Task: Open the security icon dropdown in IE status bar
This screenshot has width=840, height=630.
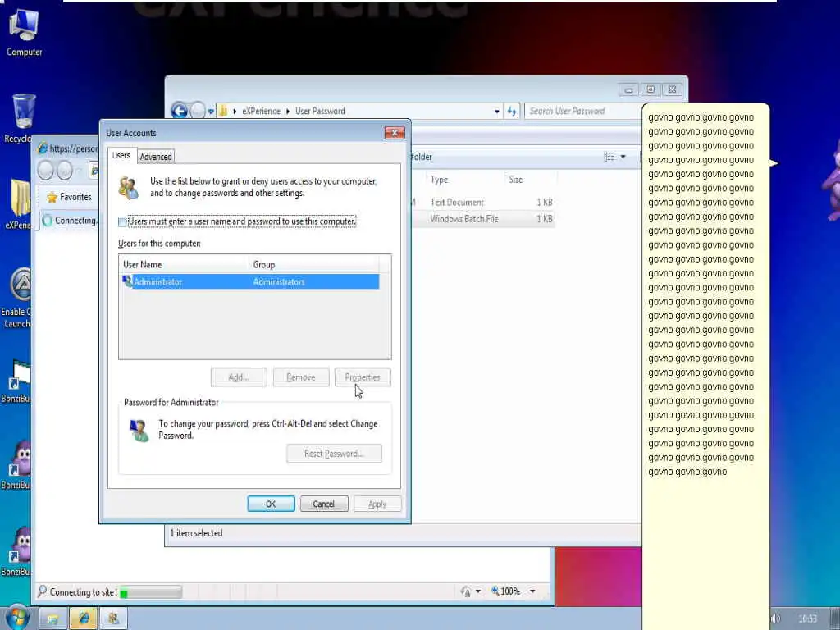Action: pyautogui.click(x=478, y=591)
